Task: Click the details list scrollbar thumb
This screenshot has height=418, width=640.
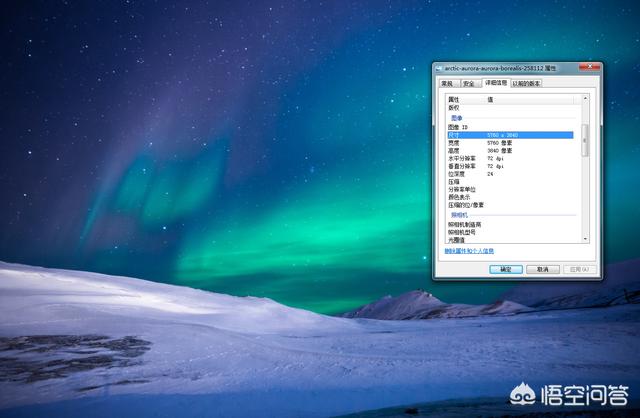Action: (x=585, y=140)
